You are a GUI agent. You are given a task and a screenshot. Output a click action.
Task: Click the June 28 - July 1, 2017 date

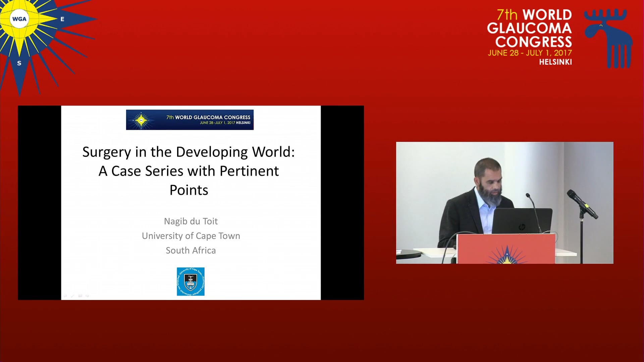click(530, 53)
